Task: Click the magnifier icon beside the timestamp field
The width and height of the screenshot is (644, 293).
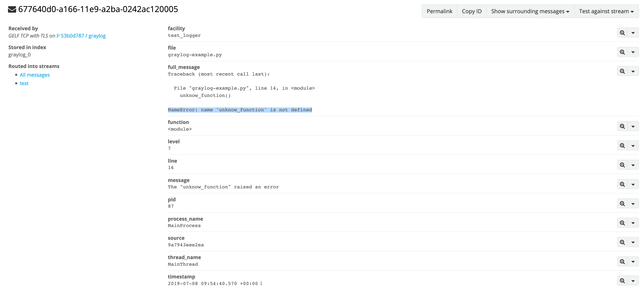Action: tap(622, 280)
